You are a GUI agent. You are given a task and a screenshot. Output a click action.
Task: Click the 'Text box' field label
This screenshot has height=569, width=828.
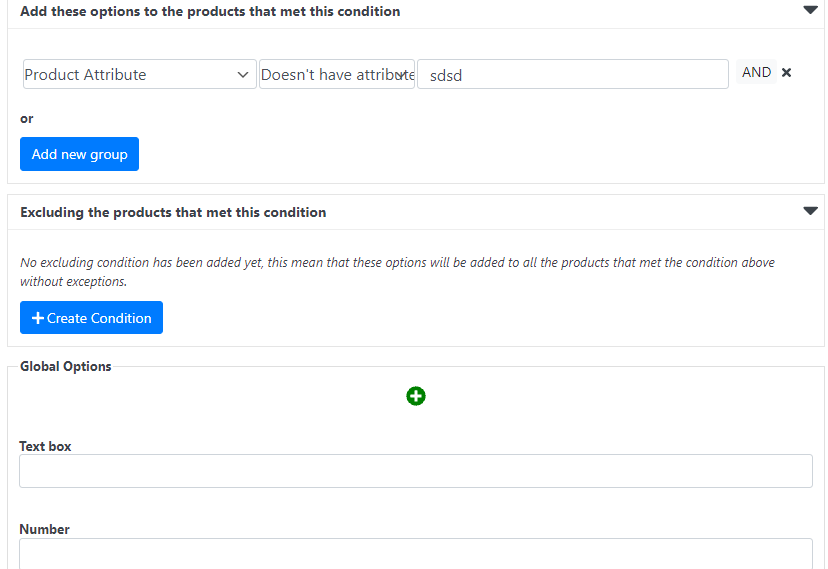(46, 446)
